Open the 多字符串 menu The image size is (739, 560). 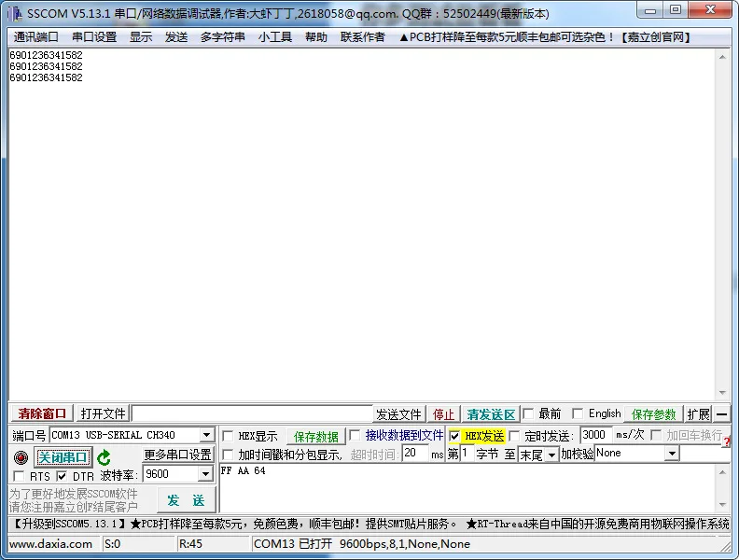(x=222, y=37)
